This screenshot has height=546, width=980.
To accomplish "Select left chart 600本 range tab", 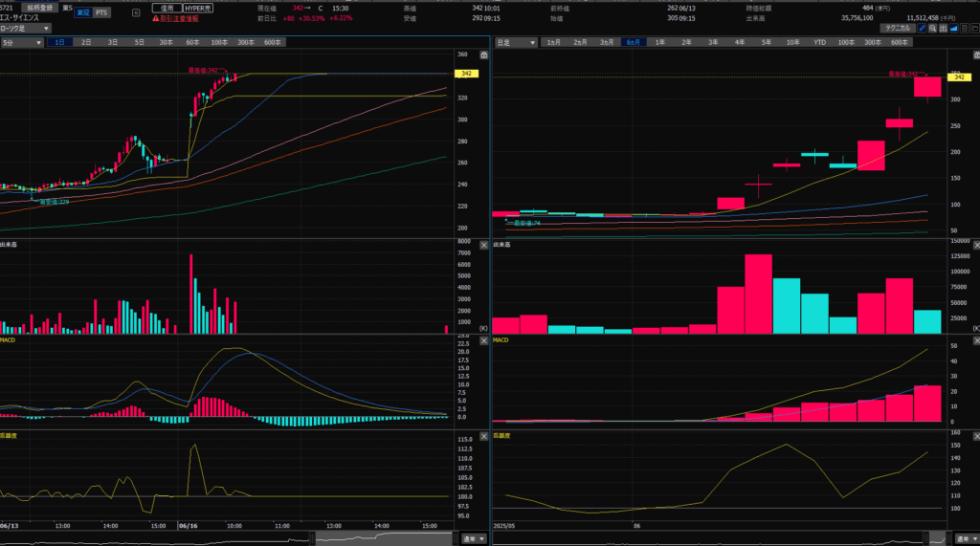I will tap(273, 42).
